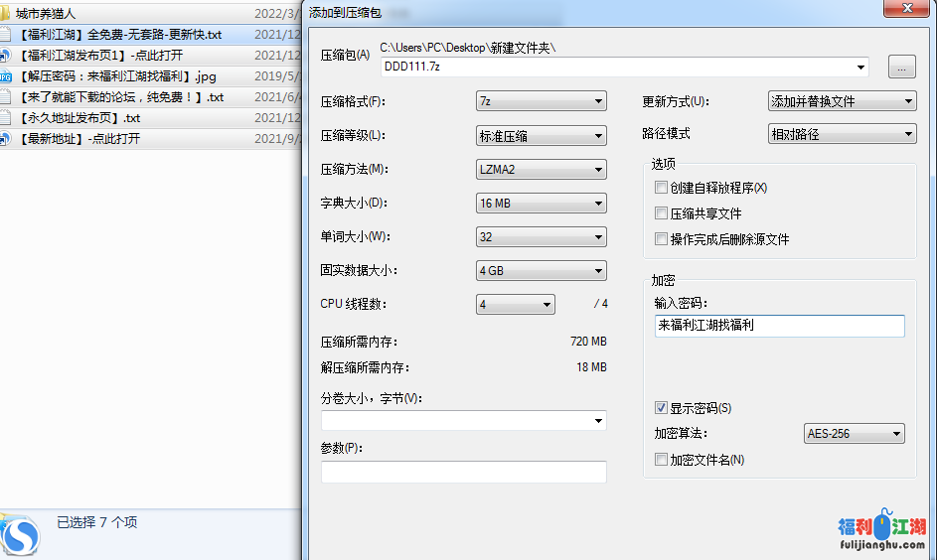Open the 压缩格式 dropdown showing 7z

coord(542,101)
